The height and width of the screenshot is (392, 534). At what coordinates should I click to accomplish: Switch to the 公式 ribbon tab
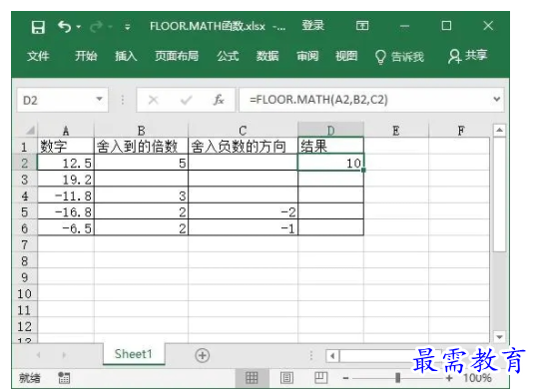click(228, 56)
